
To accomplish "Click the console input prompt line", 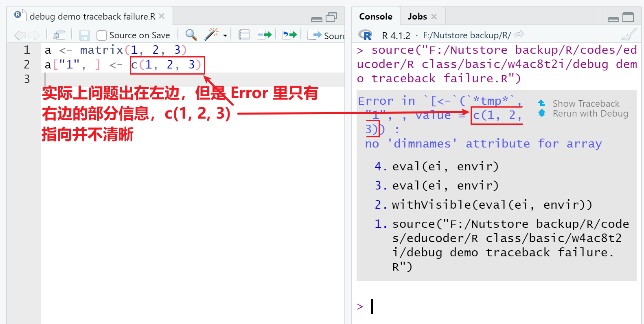I will [488, 306].
